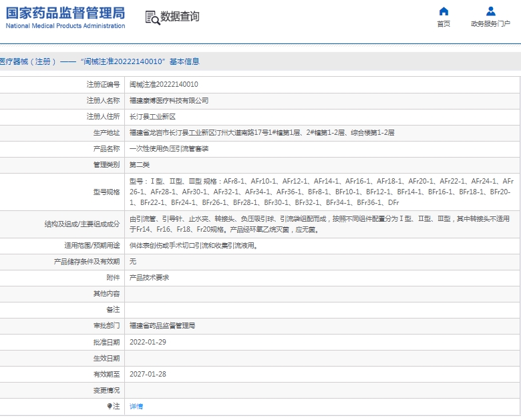Screen dimensions: 521x420
Task: Click the 适用范围/预期用途 label
Action: pyautogui.click(x=92, y=246)
